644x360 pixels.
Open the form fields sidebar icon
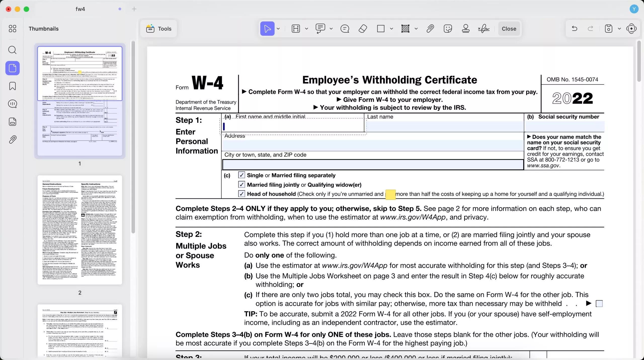tap(12, 122)
